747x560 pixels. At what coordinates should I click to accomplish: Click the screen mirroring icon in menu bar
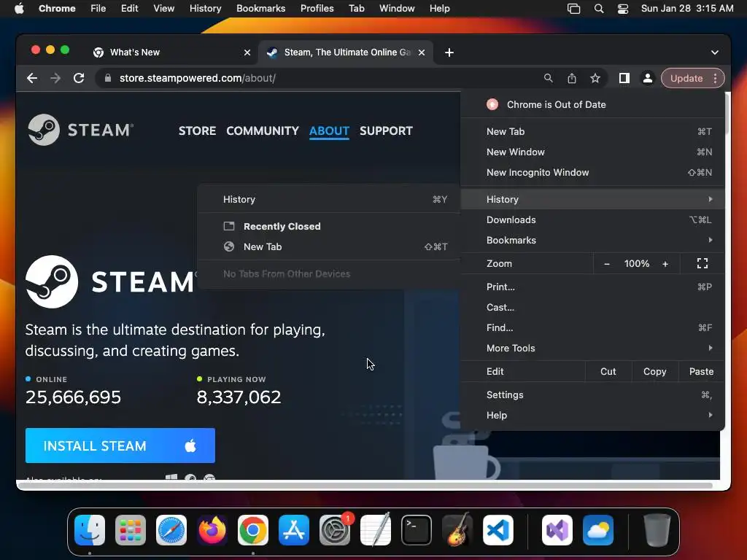[x=573, y=9]
